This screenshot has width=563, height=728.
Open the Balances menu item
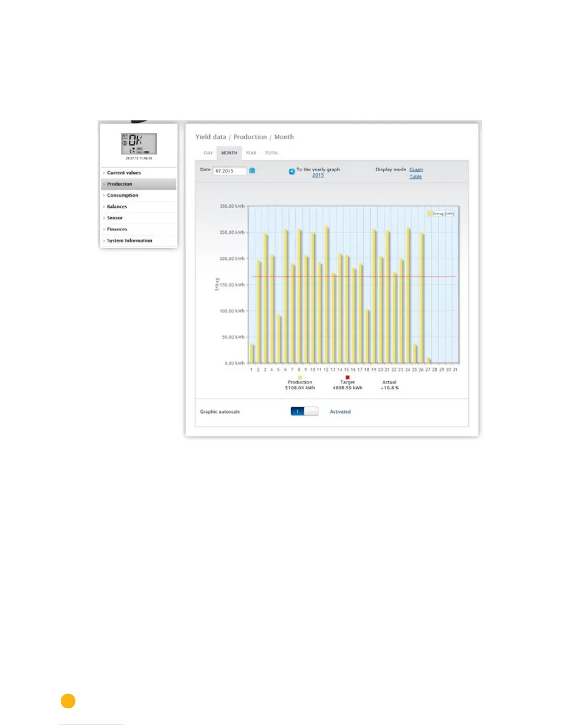(x=139, y=207)
